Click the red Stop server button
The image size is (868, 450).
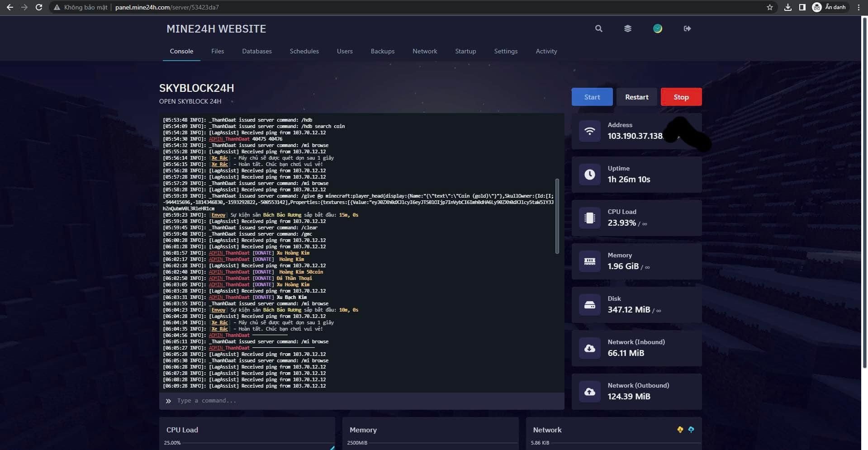click(x=681, y=97)
